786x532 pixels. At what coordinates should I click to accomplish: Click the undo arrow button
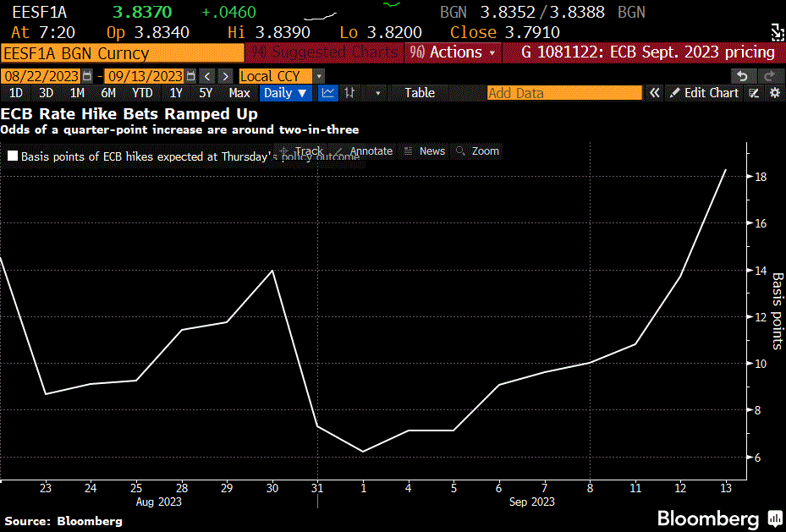[742, 76]
